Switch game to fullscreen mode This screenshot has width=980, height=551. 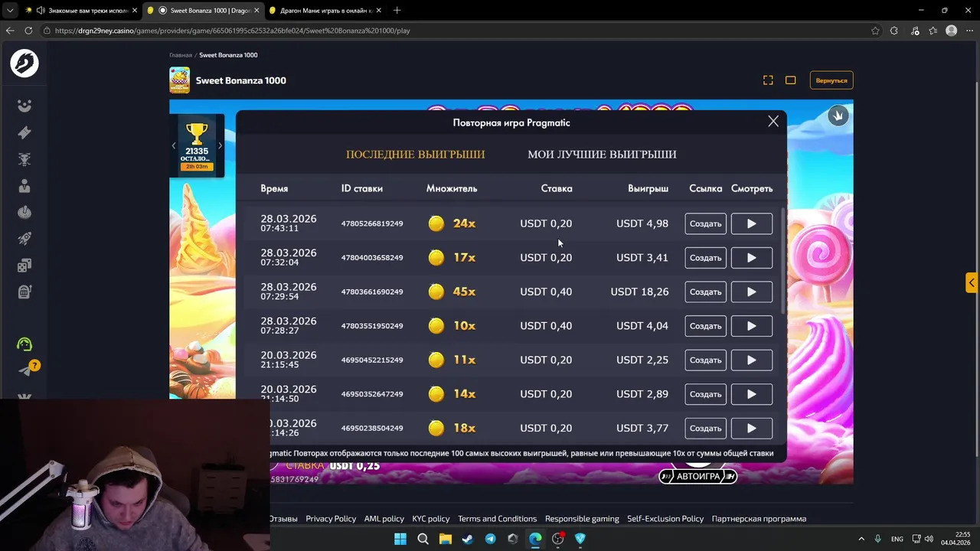[768, 80]
